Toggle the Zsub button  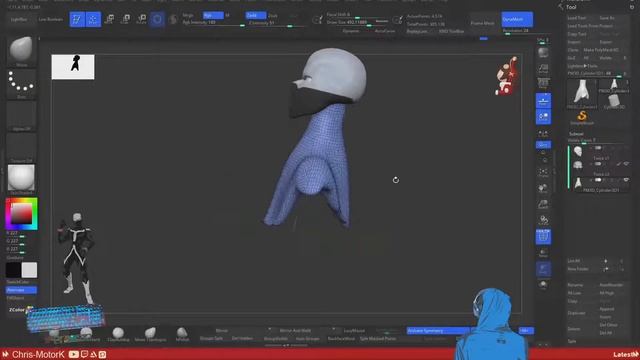[273, 16]
